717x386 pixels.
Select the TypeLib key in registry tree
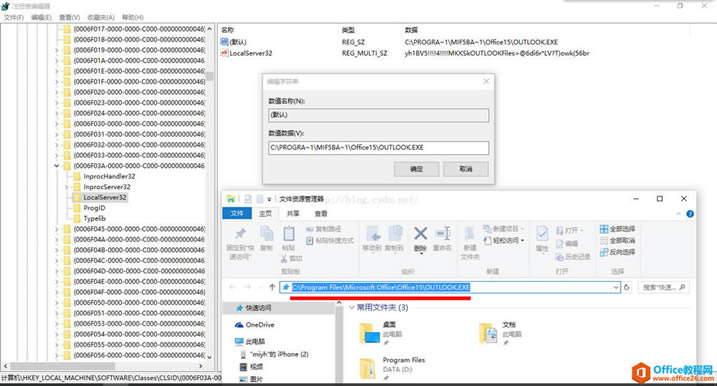pos(95,218)
